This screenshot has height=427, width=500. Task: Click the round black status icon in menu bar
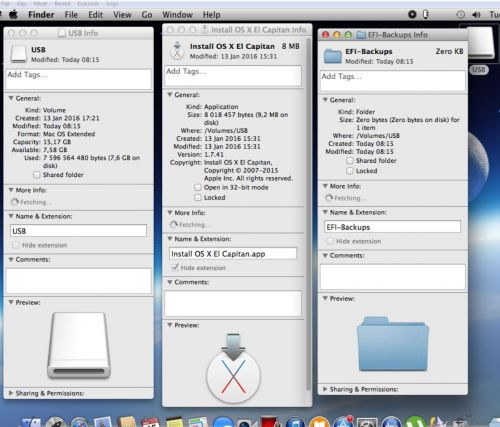pyautogui.click(x=412, y=15)
